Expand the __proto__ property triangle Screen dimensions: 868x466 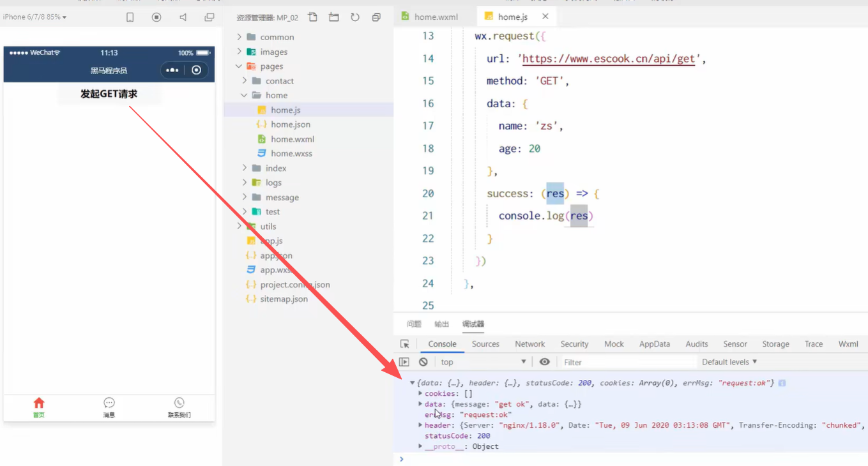click(x=420, y=446)
